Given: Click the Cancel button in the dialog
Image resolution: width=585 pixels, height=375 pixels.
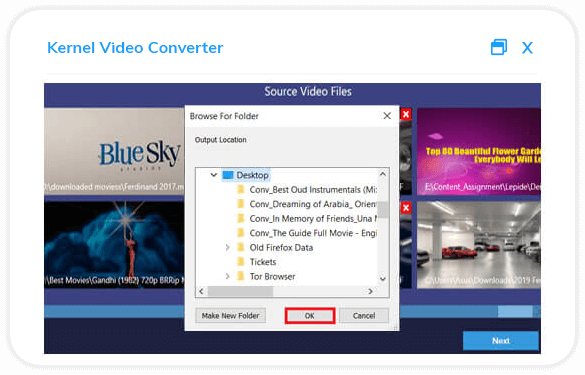Looking at the screenshot, I should click(x=364, y=316).
